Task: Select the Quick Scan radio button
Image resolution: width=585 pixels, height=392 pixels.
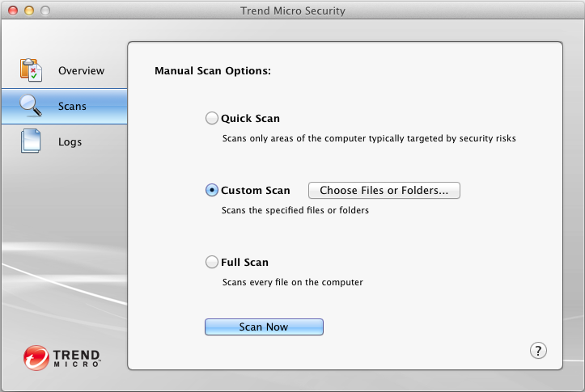Action: [212, 118]
